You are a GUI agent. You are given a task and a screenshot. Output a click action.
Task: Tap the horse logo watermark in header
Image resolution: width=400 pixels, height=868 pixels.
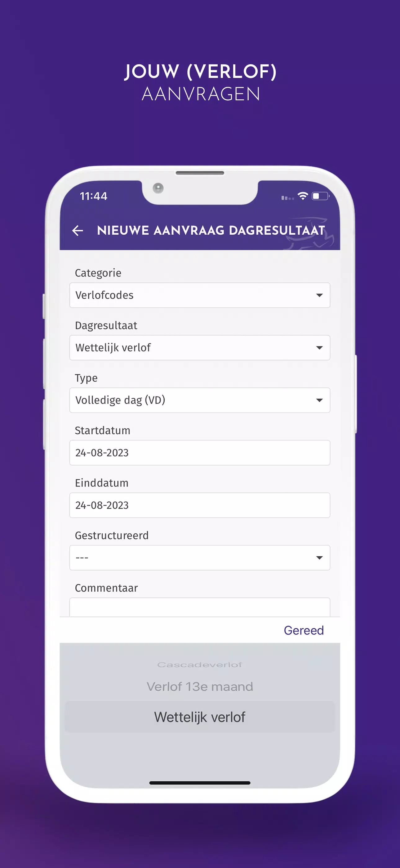click(310, 234)
